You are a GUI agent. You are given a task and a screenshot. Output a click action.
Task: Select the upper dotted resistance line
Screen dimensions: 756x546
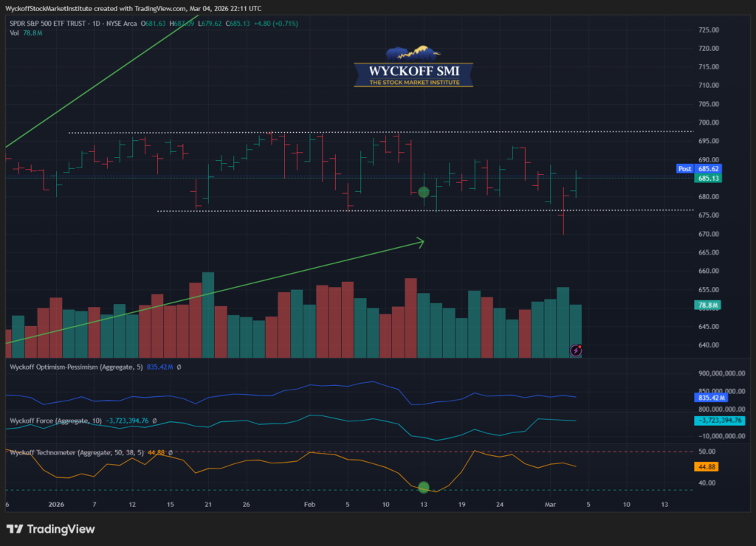[x=369, y=132]
